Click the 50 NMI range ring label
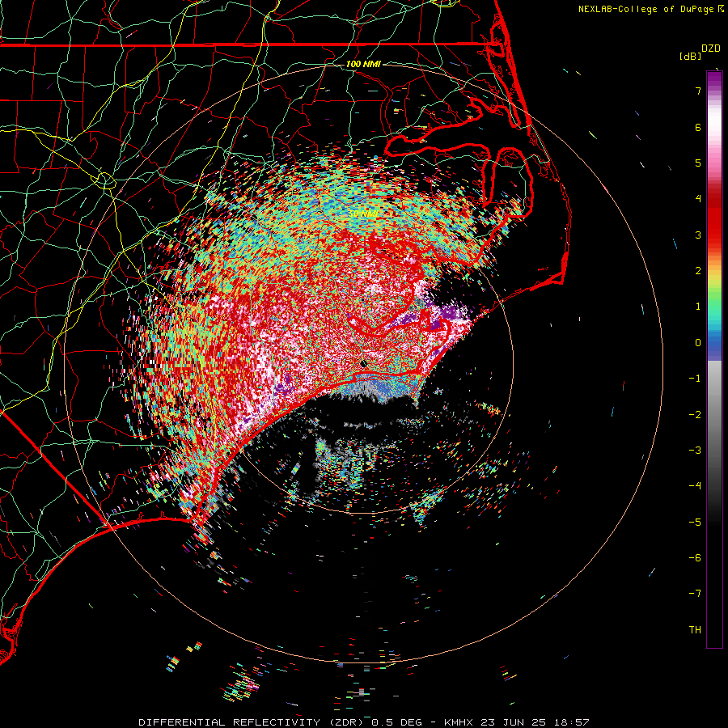Viewport: 728px width, 728px height. click(x=363, y=214)
